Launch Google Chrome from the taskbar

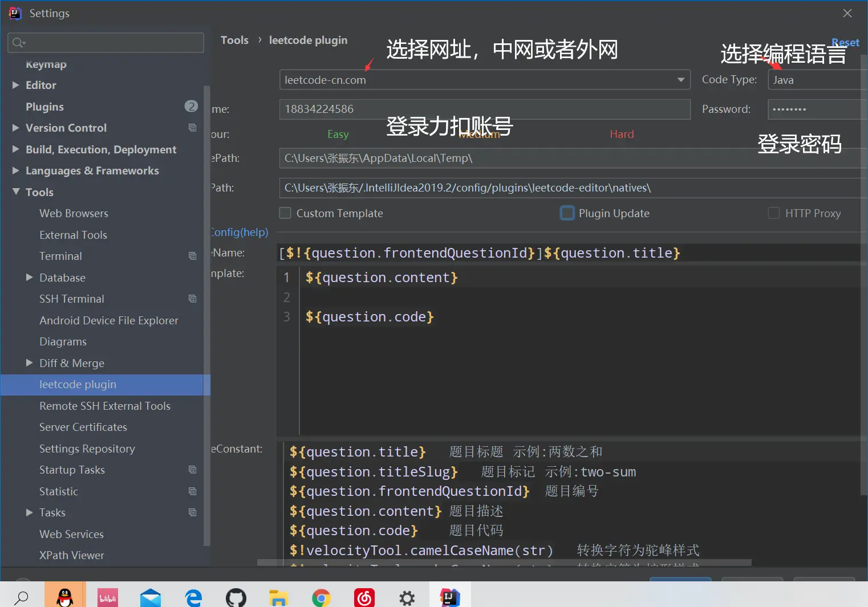[321, 597]
